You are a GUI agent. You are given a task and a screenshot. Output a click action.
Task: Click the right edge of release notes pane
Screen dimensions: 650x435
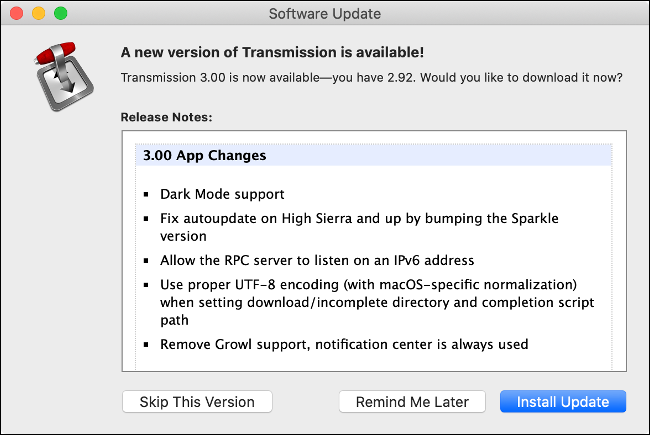[619, 250]
